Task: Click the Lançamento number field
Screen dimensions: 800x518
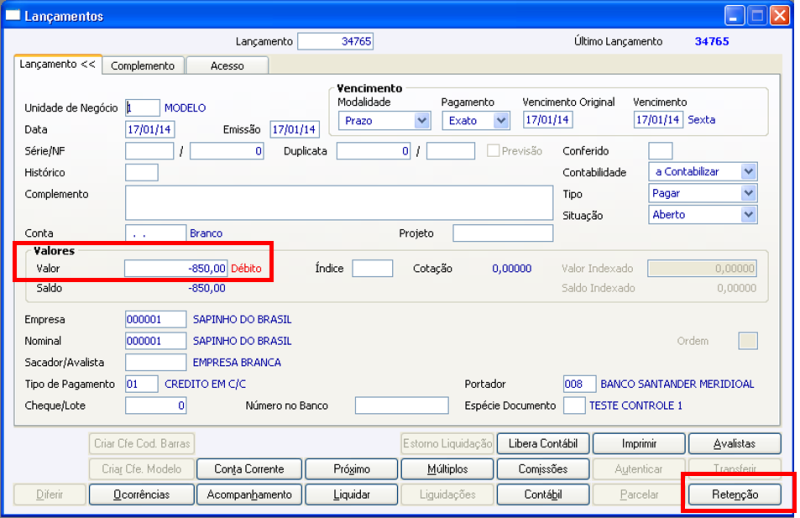Action: 335,41
